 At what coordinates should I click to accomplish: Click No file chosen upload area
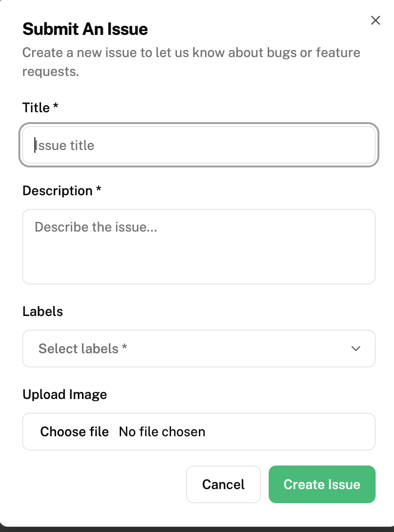[x=162, y=431]
